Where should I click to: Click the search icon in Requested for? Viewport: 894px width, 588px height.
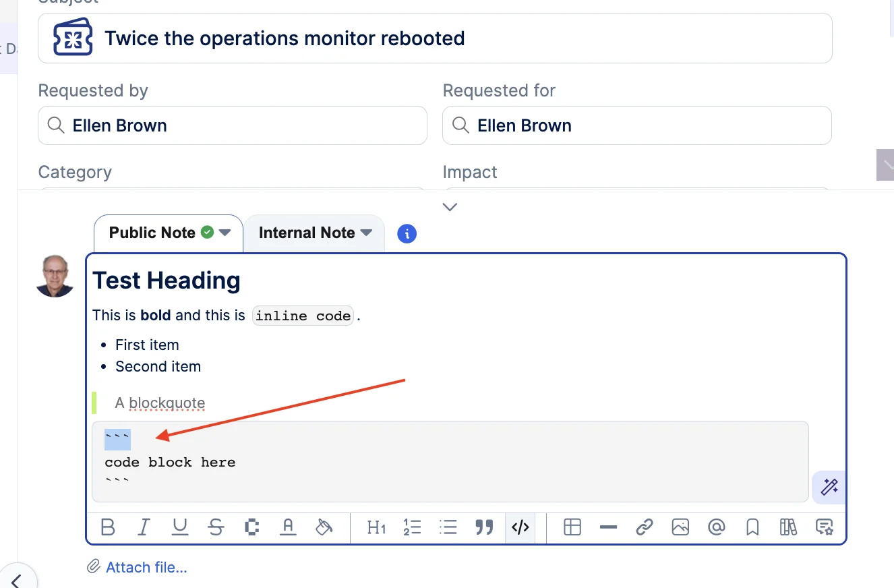[460, 125]
